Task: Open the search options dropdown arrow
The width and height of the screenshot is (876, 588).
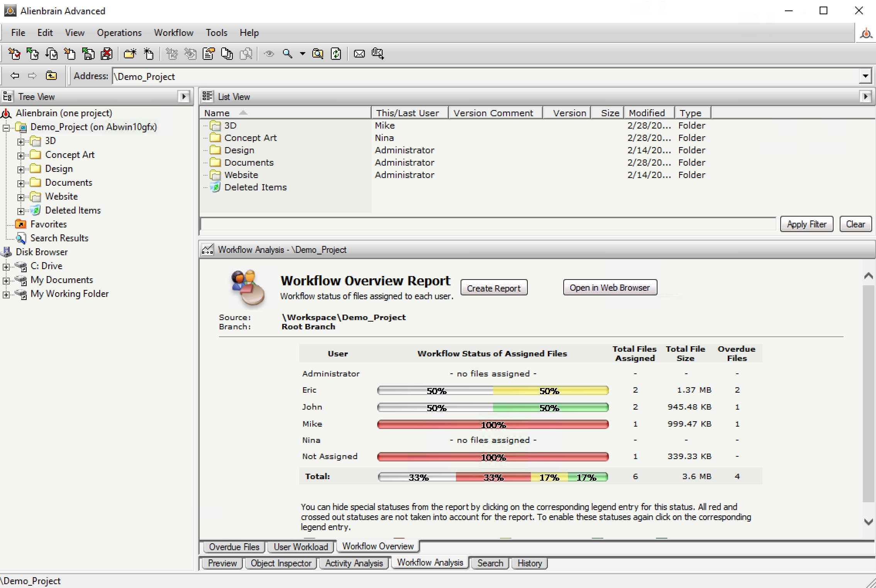Action: (303, 54)
